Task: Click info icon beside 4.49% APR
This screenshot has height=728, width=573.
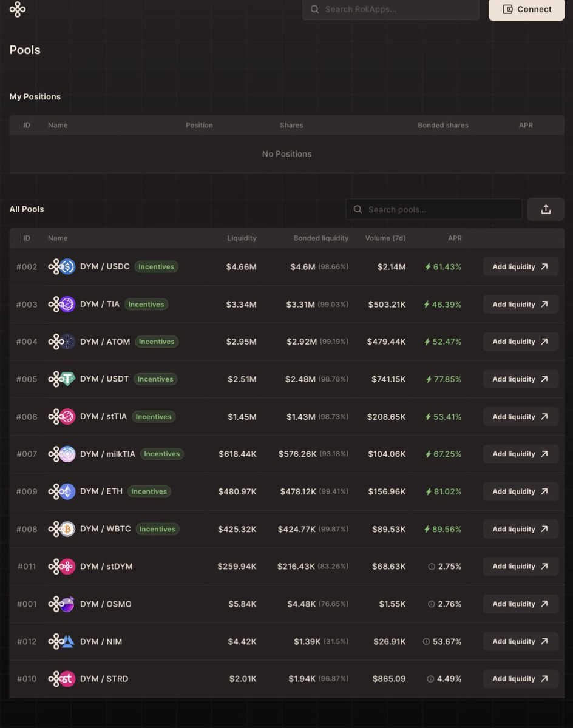Action: click(430, 679)
